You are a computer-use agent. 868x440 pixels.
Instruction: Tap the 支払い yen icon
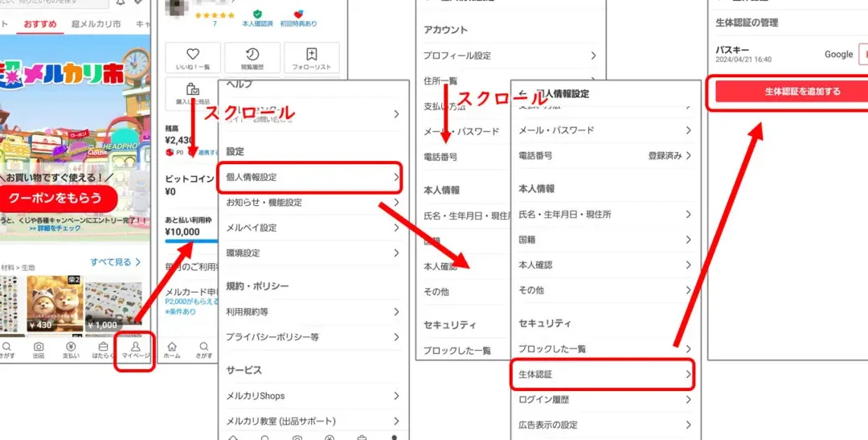click(70, 350)
